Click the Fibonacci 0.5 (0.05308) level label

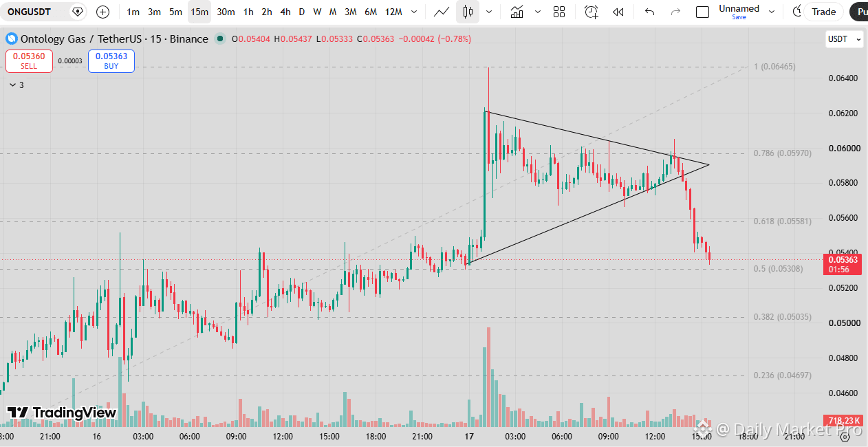coord(778,269)
